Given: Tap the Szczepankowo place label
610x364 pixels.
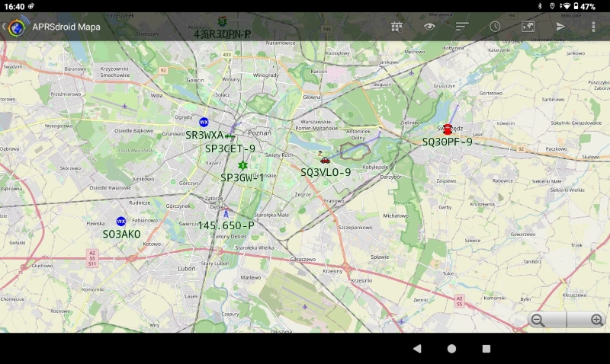Looking at the screenshot, I should pyautogui.click(x=355, y=227).
